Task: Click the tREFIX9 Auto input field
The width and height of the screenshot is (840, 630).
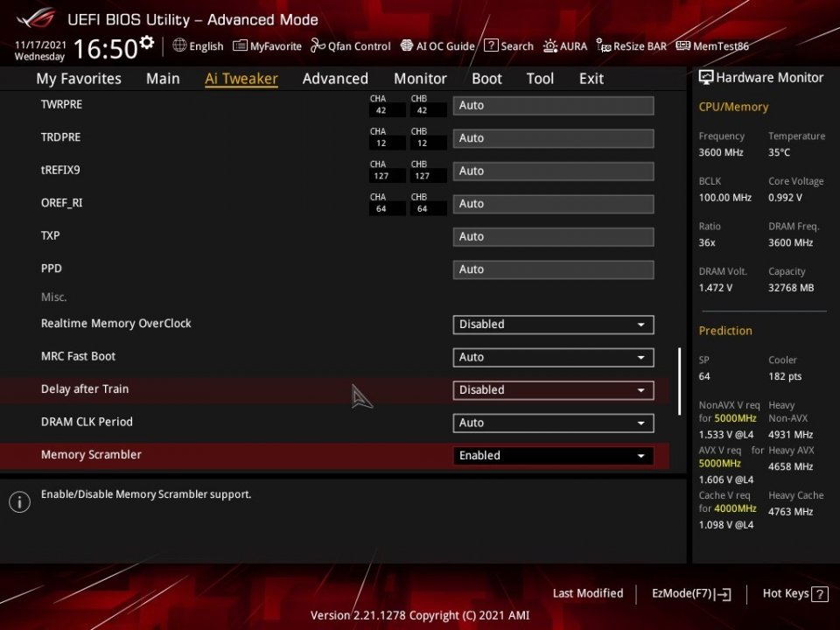Action: [x=553, y=171]
